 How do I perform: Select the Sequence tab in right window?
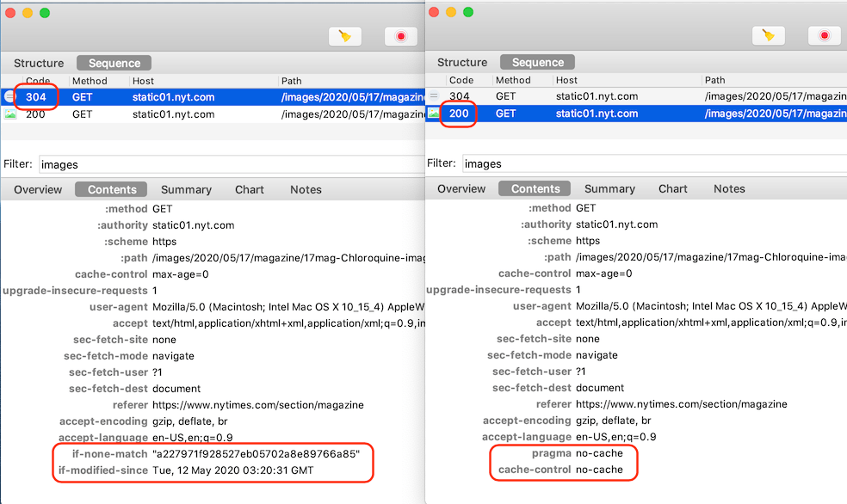(x=537, y=62)
